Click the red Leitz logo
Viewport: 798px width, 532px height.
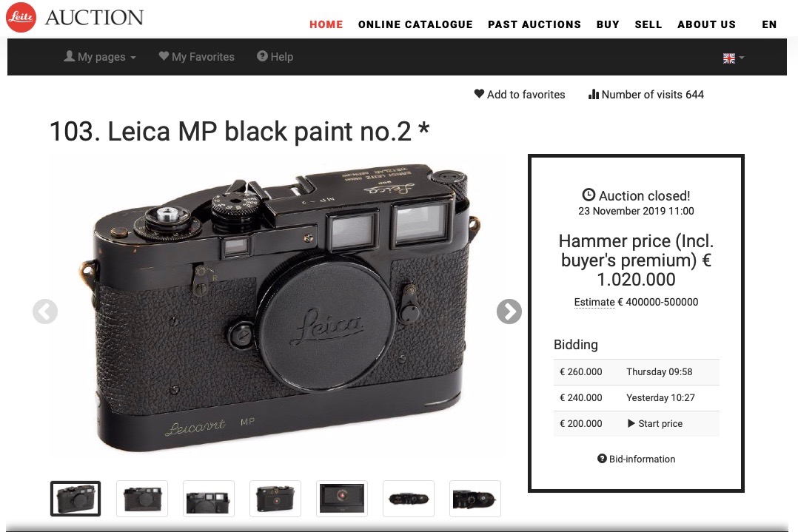(21, 17)
